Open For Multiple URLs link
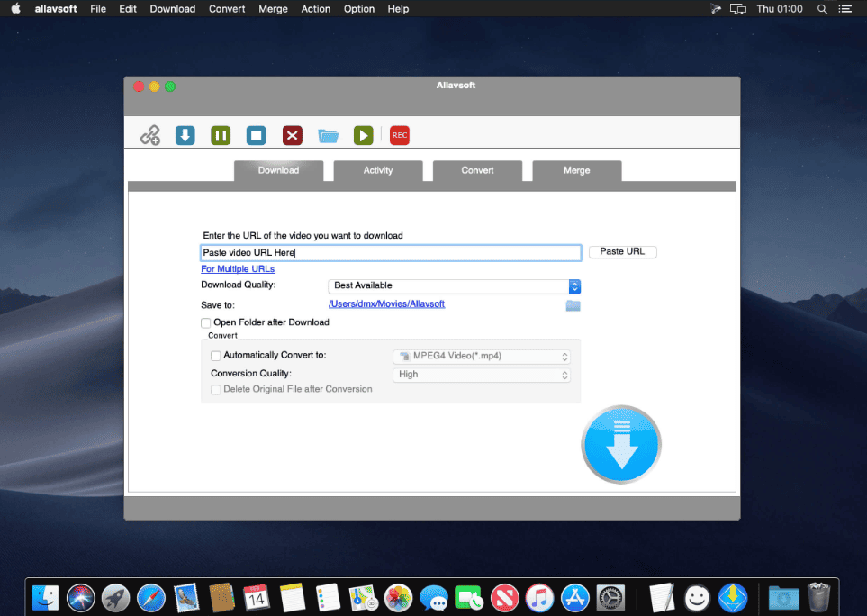The width and height of the screenshot is (867, 616). [238, 269]
